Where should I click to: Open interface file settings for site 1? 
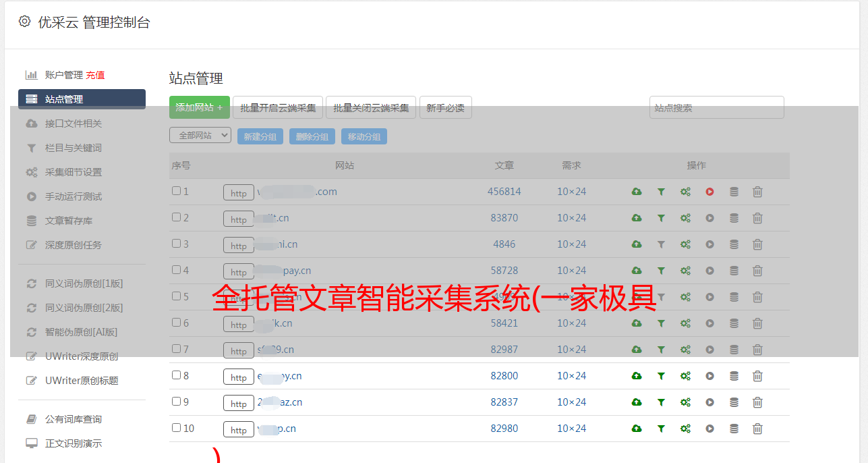pos(637,192)
